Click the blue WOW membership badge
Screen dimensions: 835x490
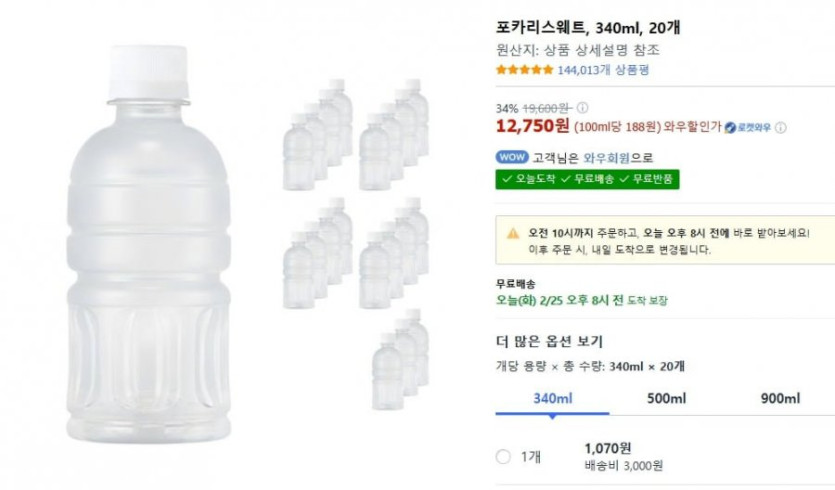click(510, 157)
